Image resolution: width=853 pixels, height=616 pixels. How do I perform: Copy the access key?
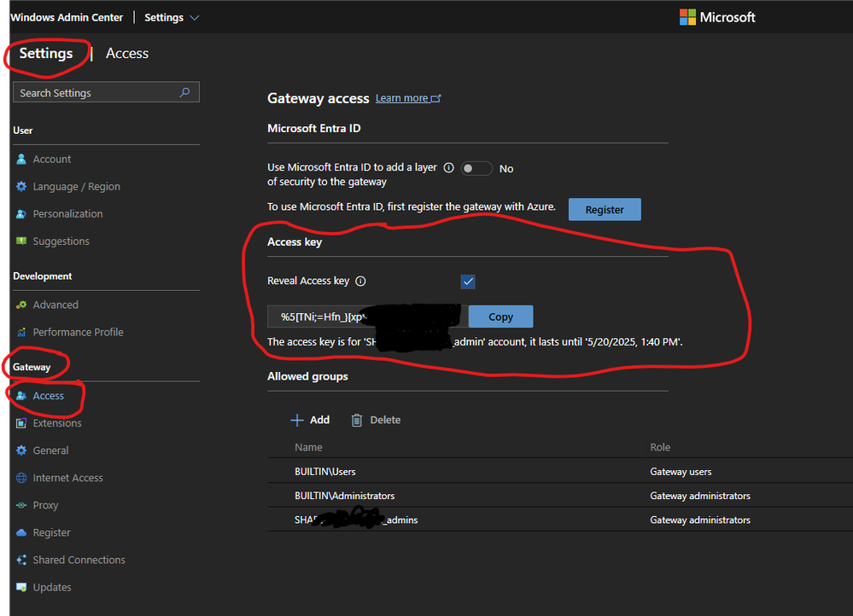(500, 317)
